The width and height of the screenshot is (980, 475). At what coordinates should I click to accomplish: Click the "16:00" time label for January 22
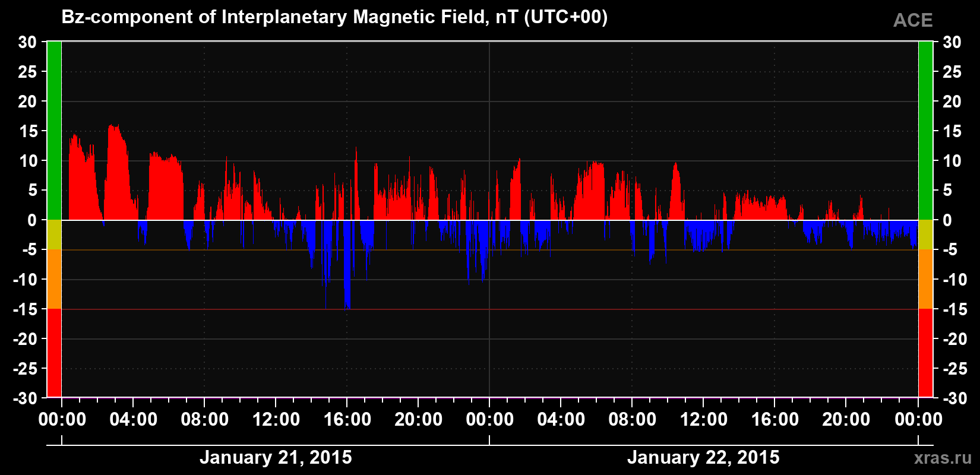coord(774,420)
